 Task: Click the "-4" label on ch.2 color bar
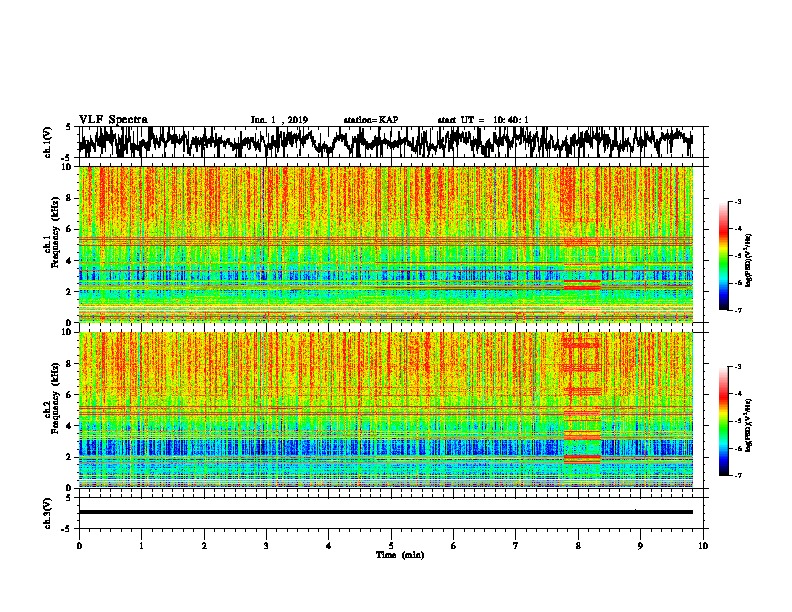[x=737, y=394]
